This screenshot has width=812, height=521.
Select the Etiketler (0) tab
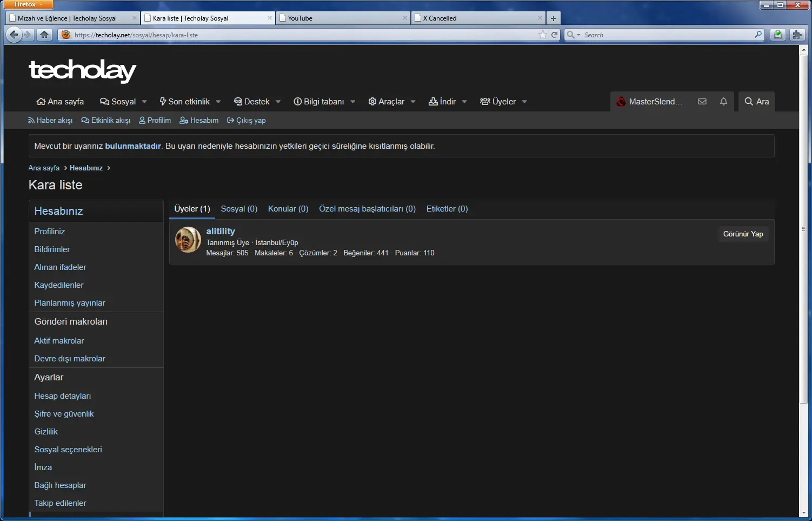(x=447, y=209)
